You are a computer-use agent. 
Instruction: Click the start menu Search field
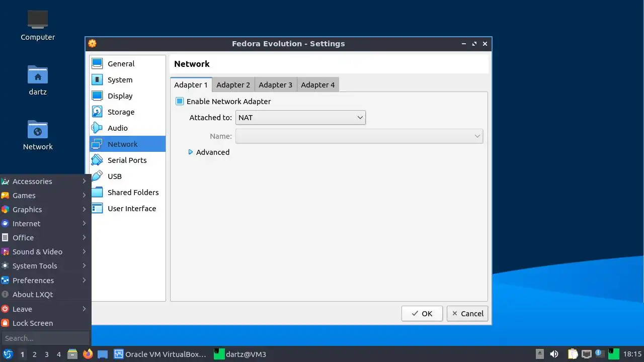(45, 338)
